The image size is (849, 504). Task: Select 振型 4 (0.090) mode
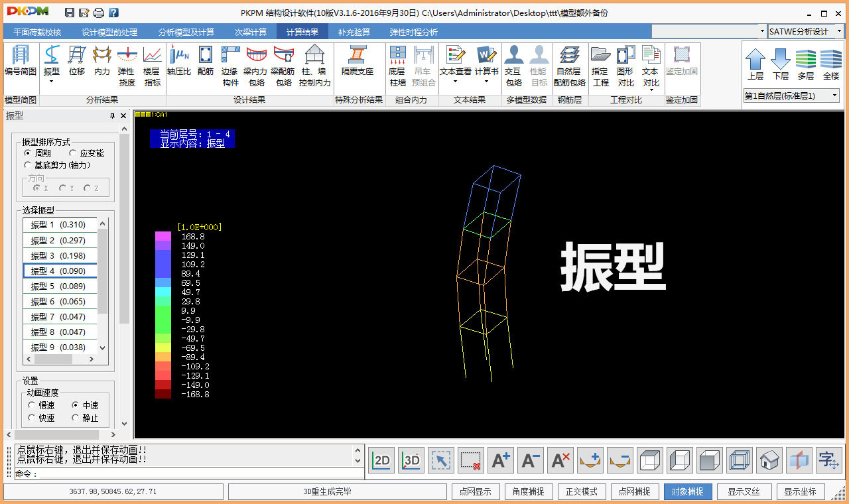[60, 270]
